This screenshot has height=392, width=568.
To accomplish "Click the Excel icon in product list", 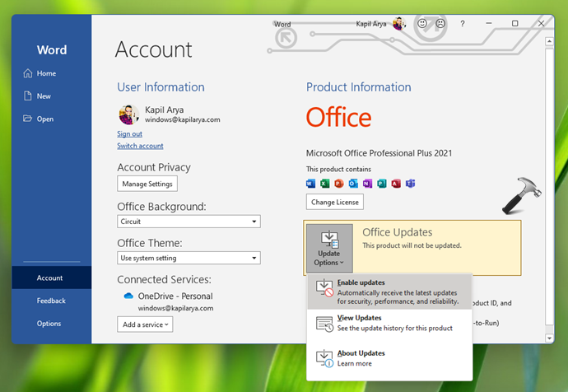I will click(325, 182).
